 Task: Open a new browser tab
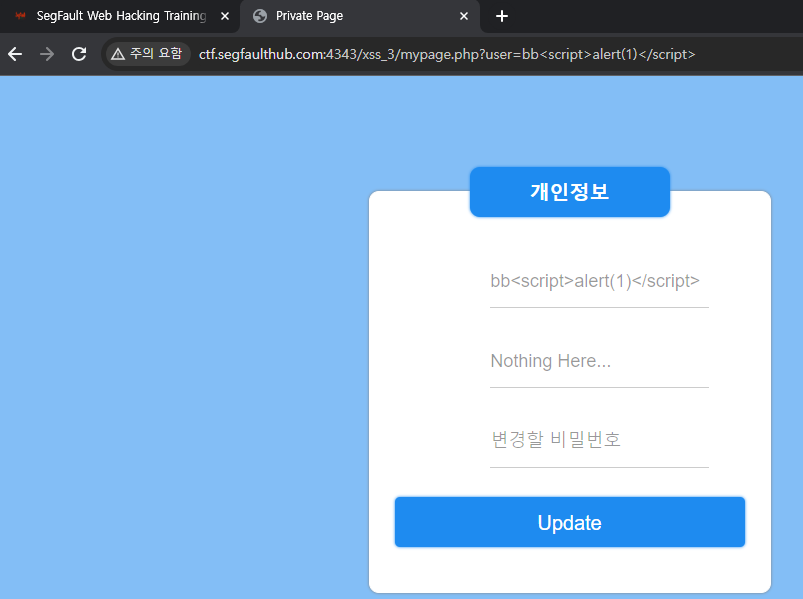tap(502, 16)
